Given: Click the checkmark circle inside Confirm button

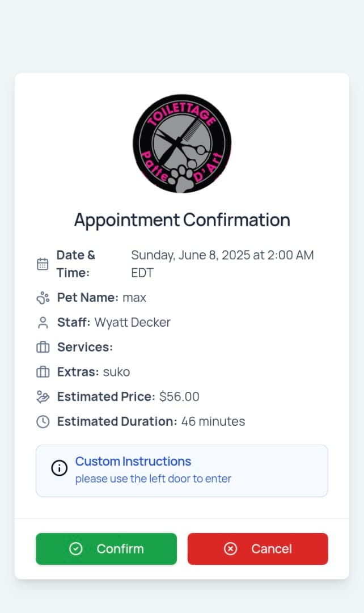Looking at the screenshot, I should (76, 548).
